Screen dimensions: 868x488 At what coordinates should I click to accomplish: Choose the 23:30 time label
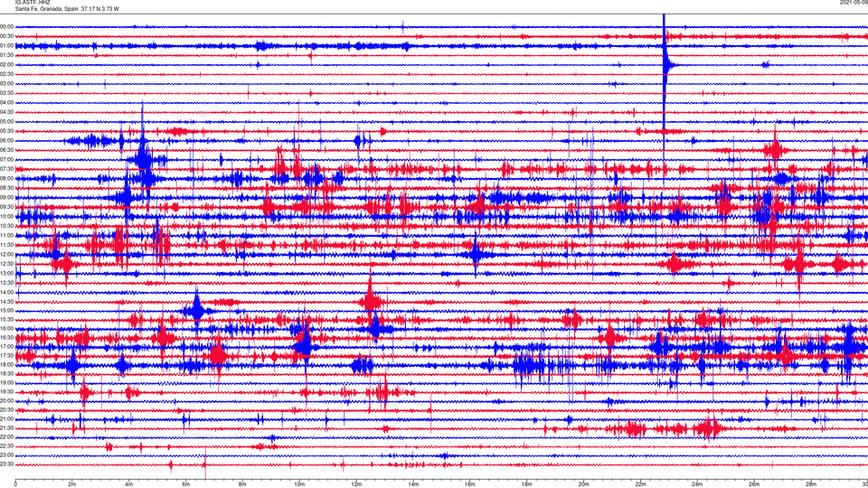click(6, 464)
